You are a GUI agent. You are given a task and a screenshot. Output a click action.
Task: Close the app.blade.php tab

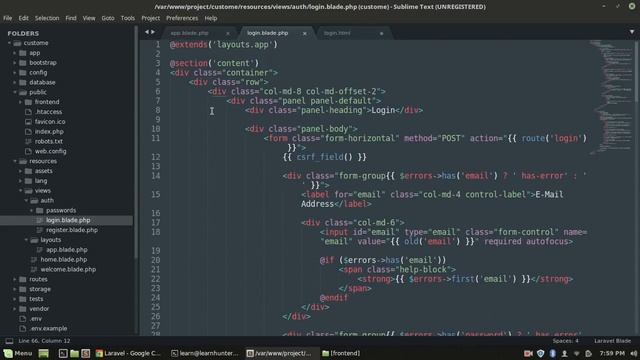click(x=228, y=33)
